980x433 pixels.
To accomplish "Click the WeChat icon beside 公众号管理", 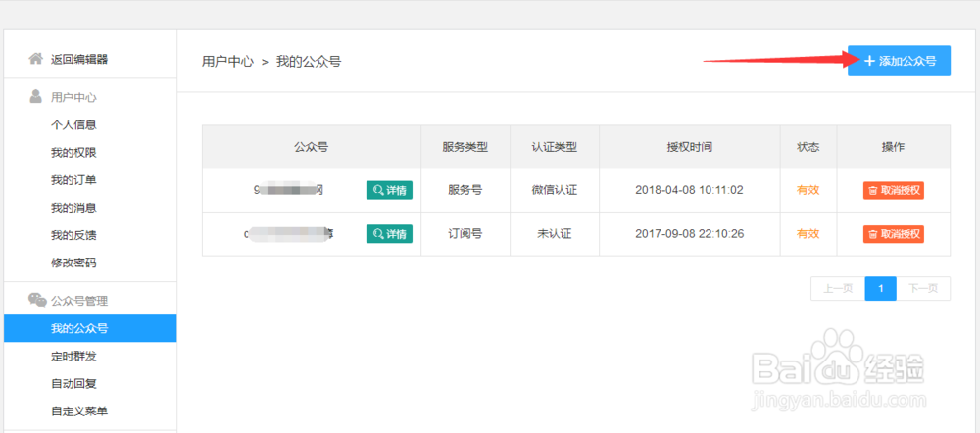I will pyautogui.click(x=37, y=300).
